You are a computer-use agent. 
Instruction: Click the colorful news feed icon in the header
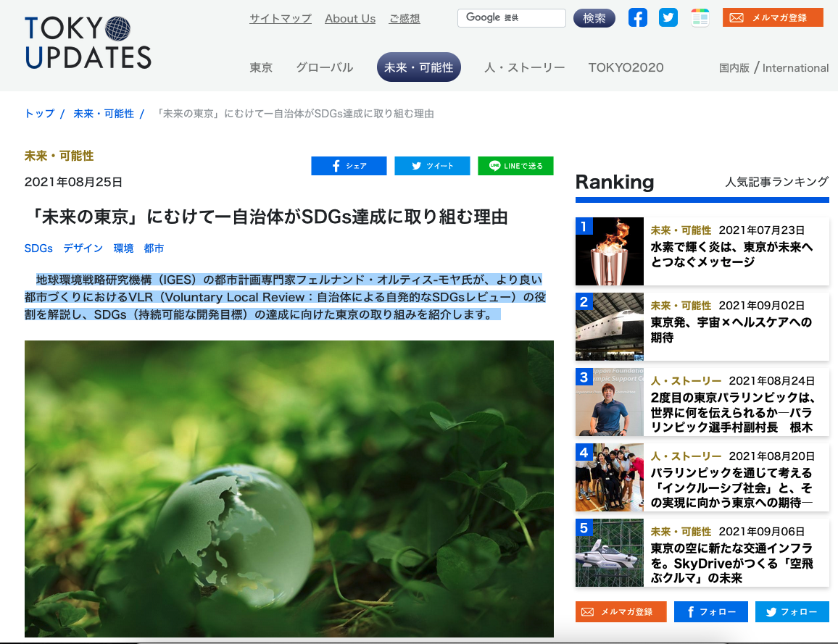coord(700,17)
